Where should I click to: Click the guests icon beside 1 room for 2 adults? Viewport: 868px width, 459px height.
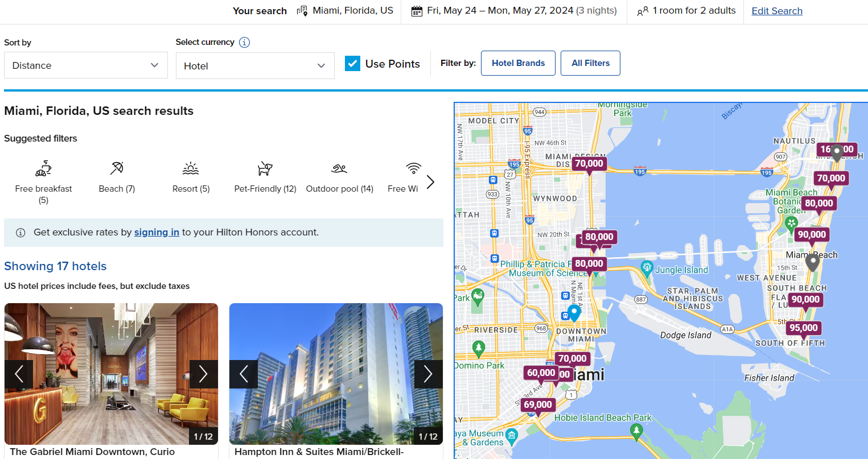(x=642, y=10)
